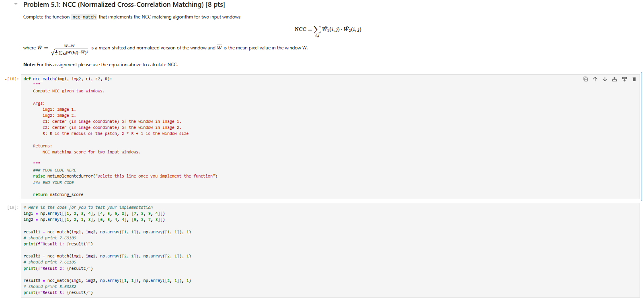The width and height of the screenshot is (644, 298).
Task: Click the 'result2 = ncc_match' line
Action: tap(107, 256)
